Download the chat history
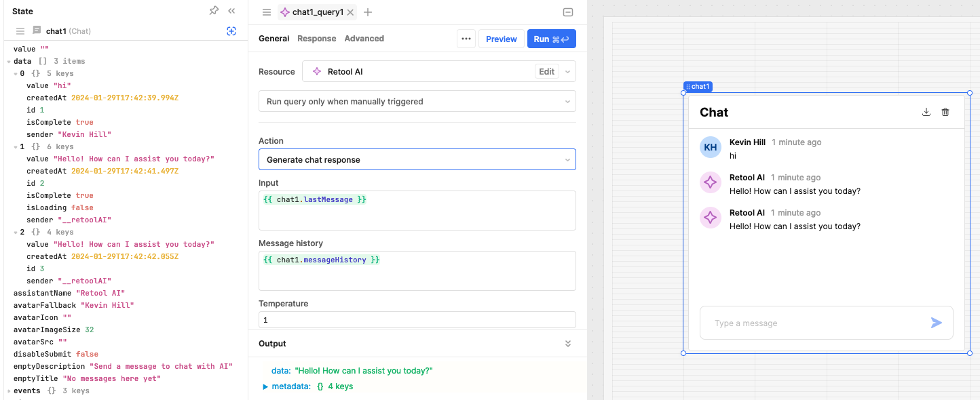 [926, 112]
